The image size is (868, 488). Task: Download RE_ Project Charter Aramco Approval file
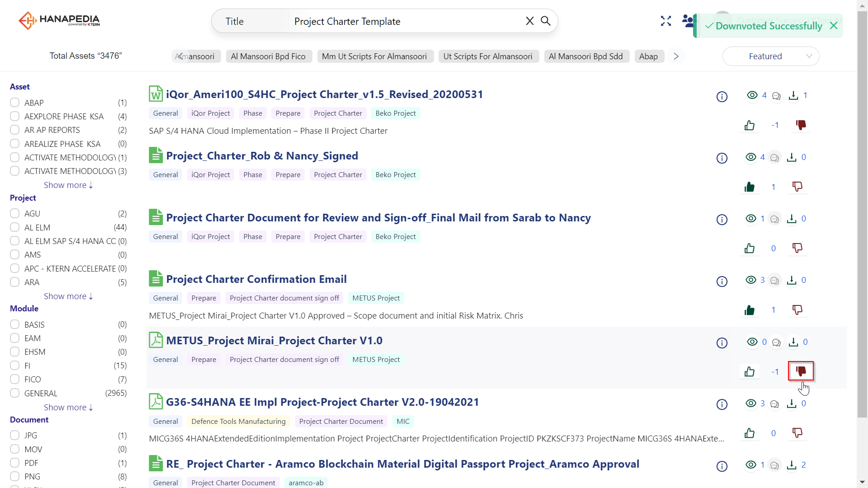click(792, 465)
